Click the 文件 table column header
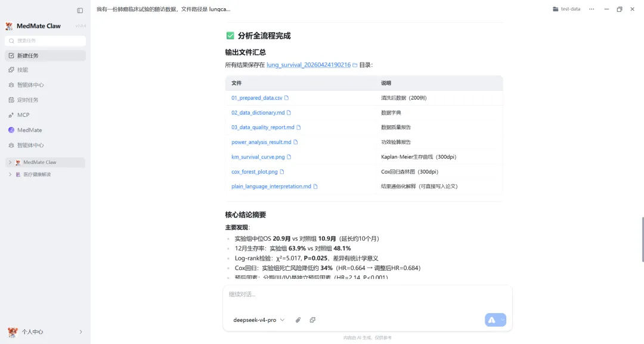644x344 pixels. point(237,83)
